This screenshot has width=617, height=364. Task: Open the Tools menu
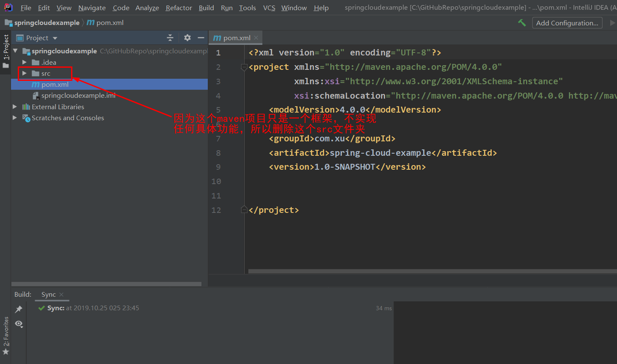coord(248,8)
